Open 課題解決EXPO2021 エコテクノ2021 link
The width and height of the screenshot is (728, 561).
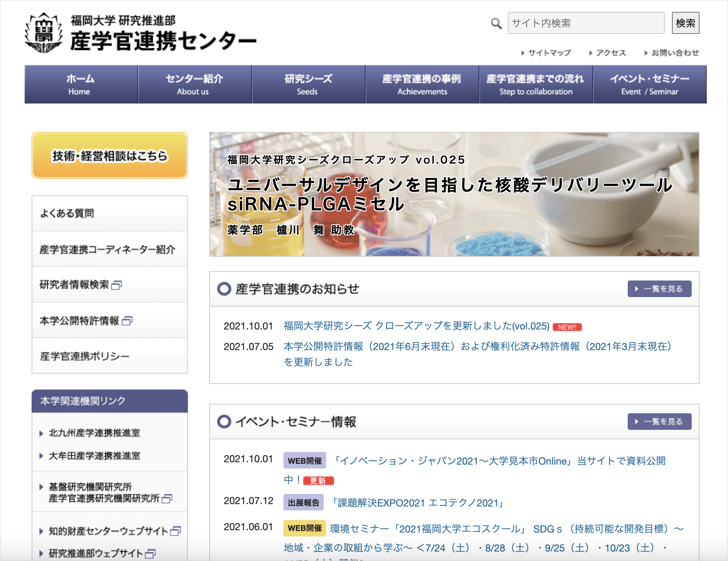(418, 503)
